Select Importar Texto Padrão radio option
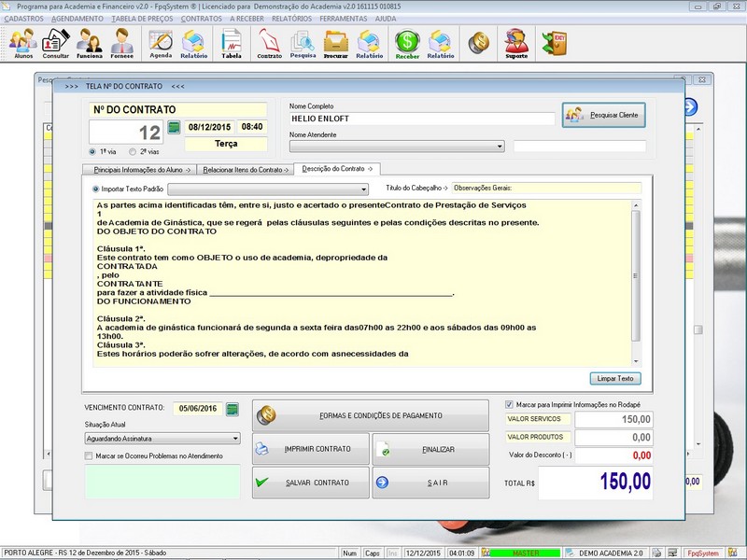This screenshot has width=747, height=560. click(96, 189)
